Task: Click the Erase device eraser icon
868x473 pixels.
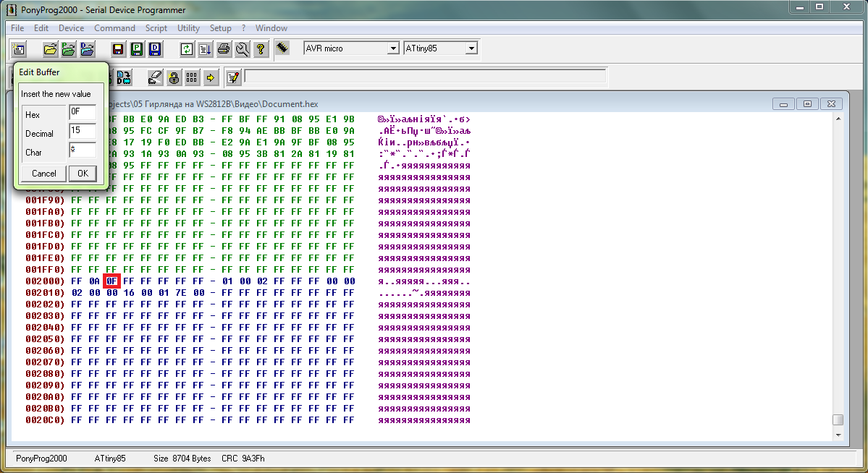Action: [x=156, y=78]
